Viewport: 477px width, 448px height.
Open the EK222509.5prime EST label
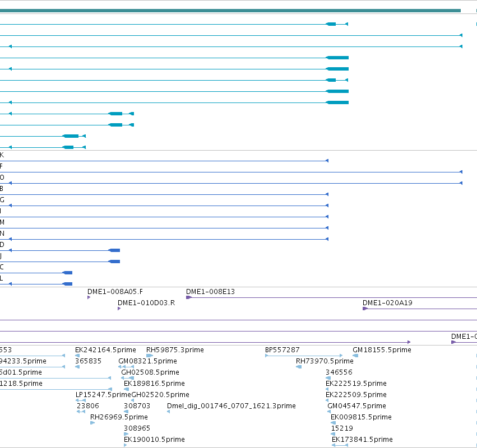click(x=356, y=395)
